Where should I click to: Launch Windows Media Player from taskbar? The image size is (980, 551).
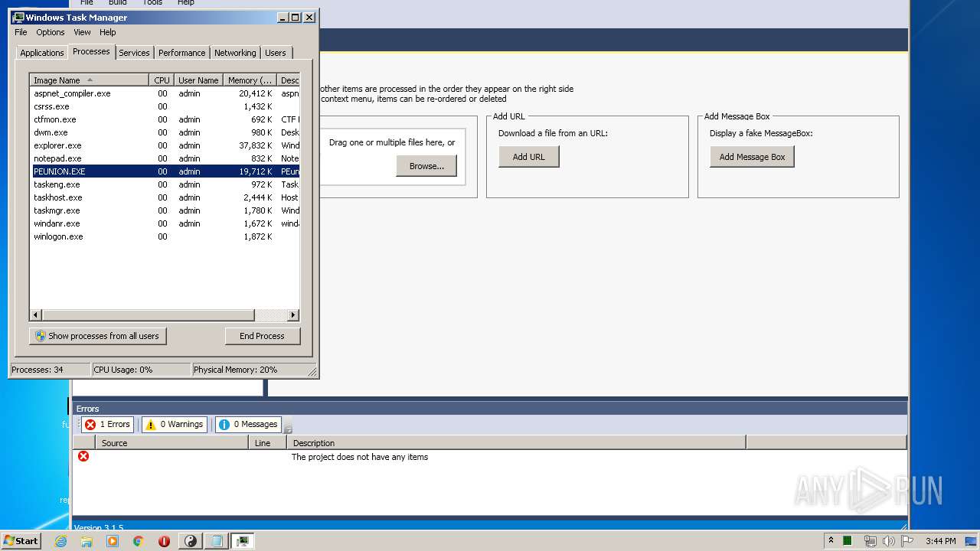click(113, 541)
